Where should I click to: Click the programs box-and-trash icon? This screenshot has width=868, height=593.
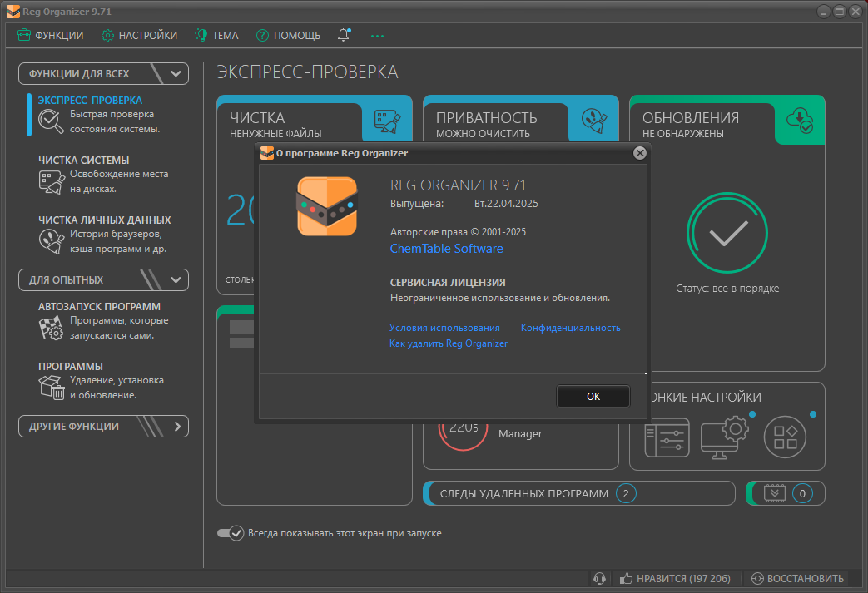click(x=52, y=388)
